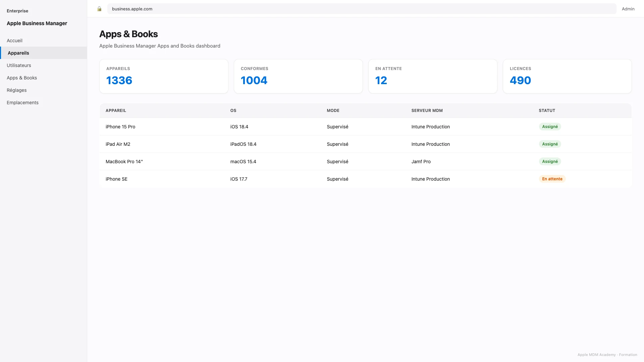Select the iPhone 15 Pro device name
This screenshot has width=644, height=362.
[x=120, y=127]
